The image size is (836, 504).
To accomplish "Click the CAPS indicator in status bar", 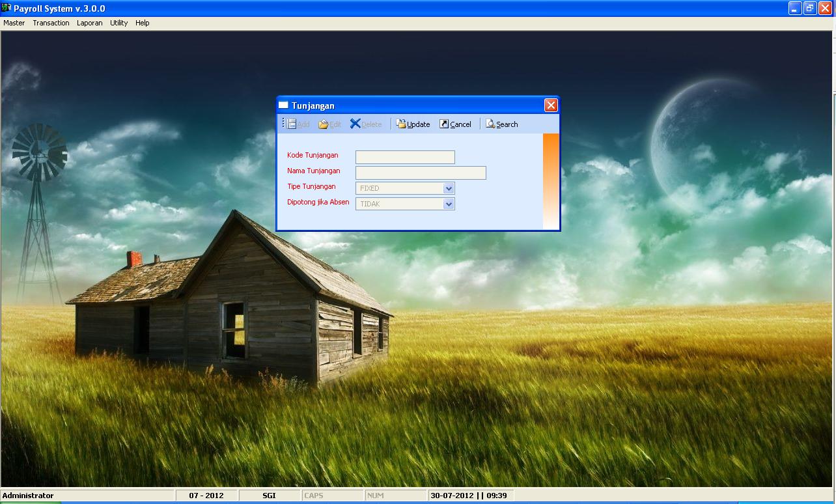I will 332,496.
